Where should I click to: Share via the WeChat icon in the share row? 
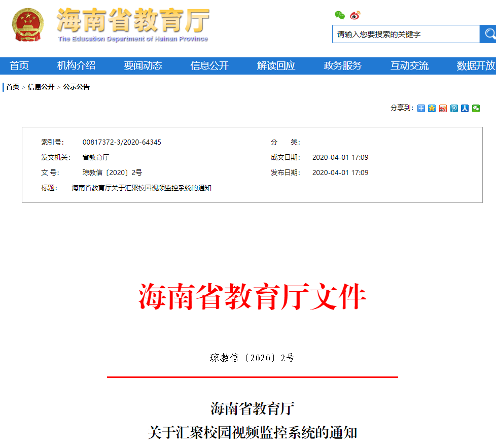point(476,109)
